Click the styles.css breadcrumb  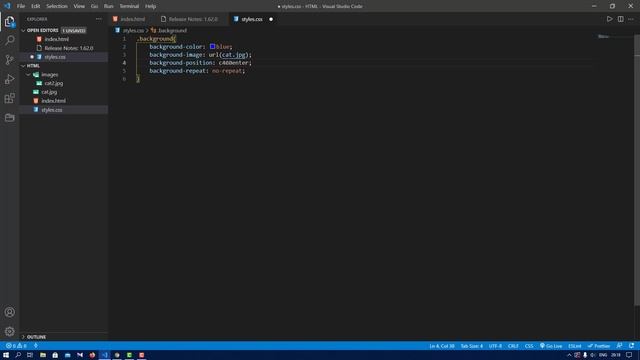(x=133, y=31)
